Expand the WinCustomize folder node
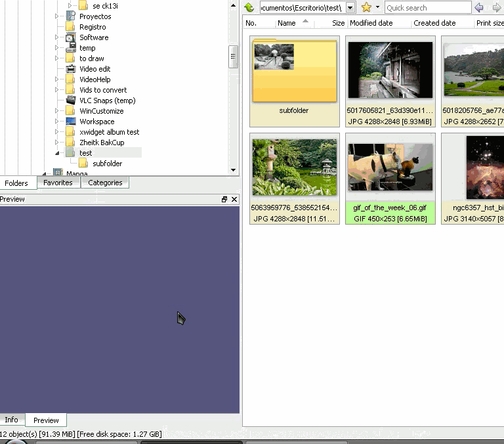504x444 pixels. tap(57, 111)
